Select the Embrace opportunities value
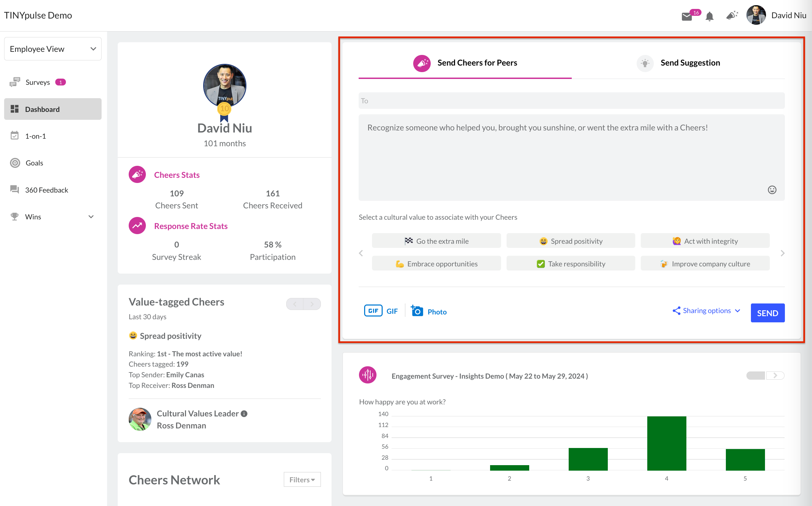This screenshot has width=812, height=506. click(x=436, y=263)
